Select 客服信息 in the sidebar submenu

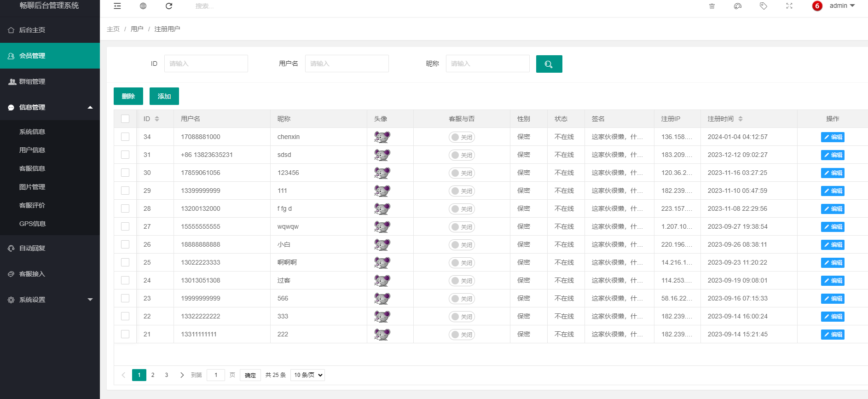32,168
